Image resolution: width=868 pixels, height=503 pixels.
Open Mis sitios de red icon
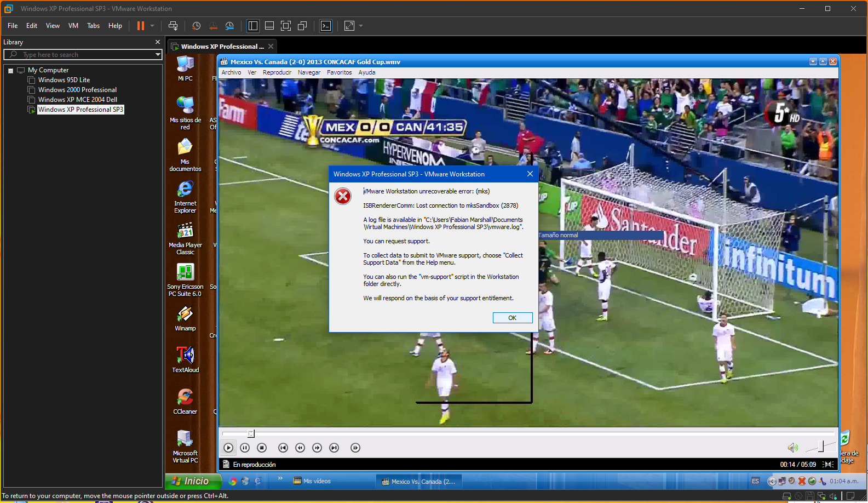pos(185,113)
